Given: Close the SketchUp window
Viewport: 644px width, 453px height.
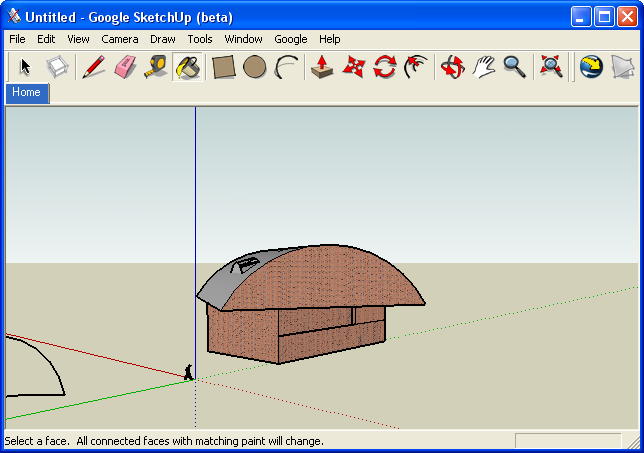Looking at the screenshot, I should tap(628, 17).
